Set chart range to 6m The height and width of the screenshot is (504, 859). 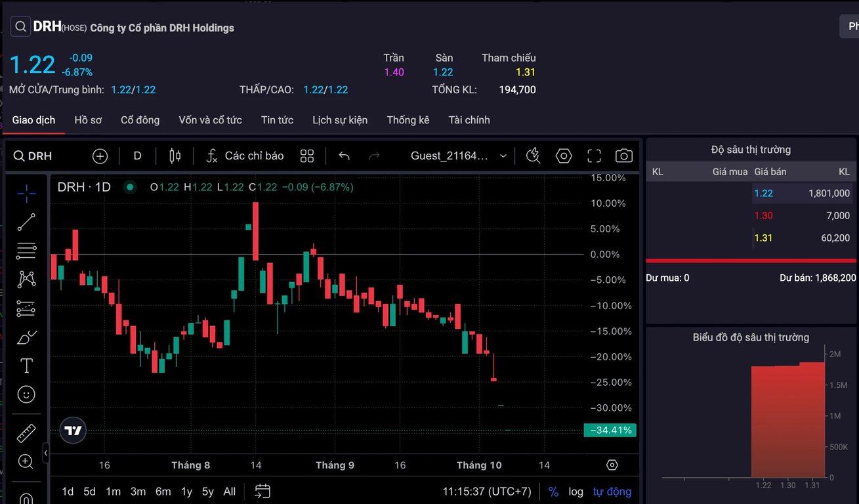(x=163, y=492)
